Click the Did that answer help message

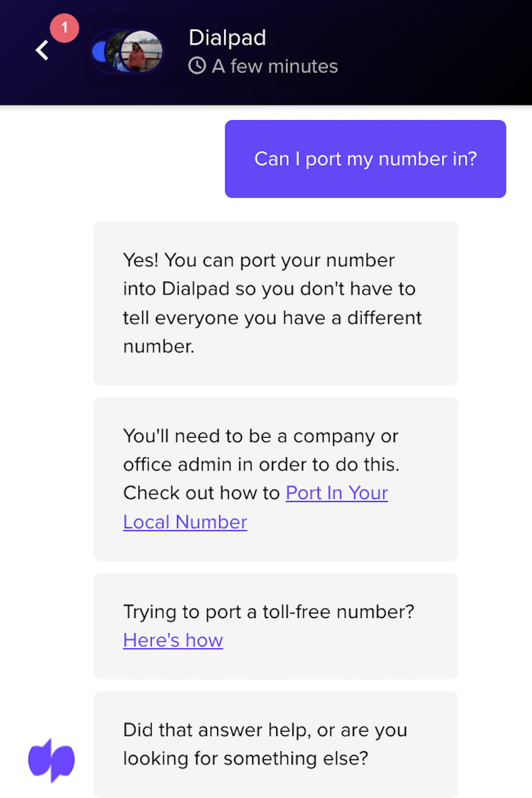[276, 744]
